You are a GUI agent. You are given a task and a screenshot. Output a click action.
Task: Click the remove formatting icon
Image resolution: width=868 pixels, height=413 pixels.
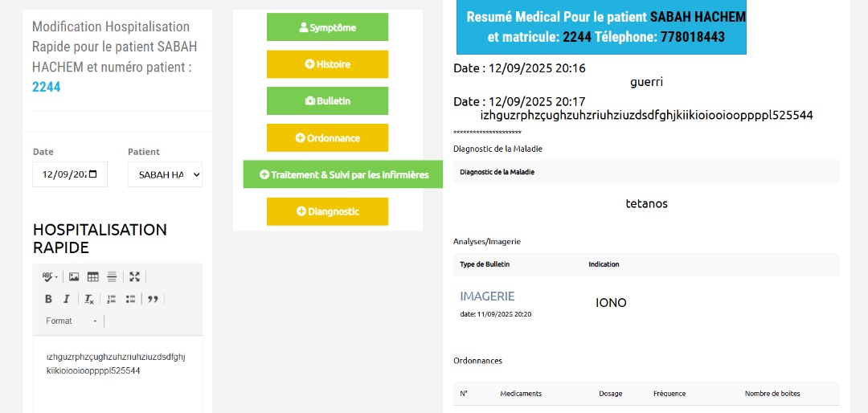pyautogui.click(x=89, y=299)
